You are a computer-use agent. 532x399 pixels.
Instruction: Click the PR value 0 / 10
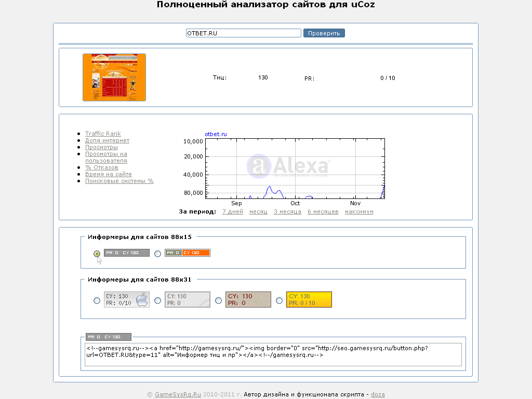[388, 78]
